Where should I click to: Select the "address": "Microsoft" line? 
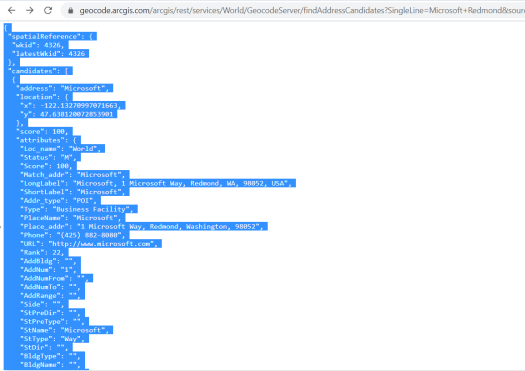(64, 88)
